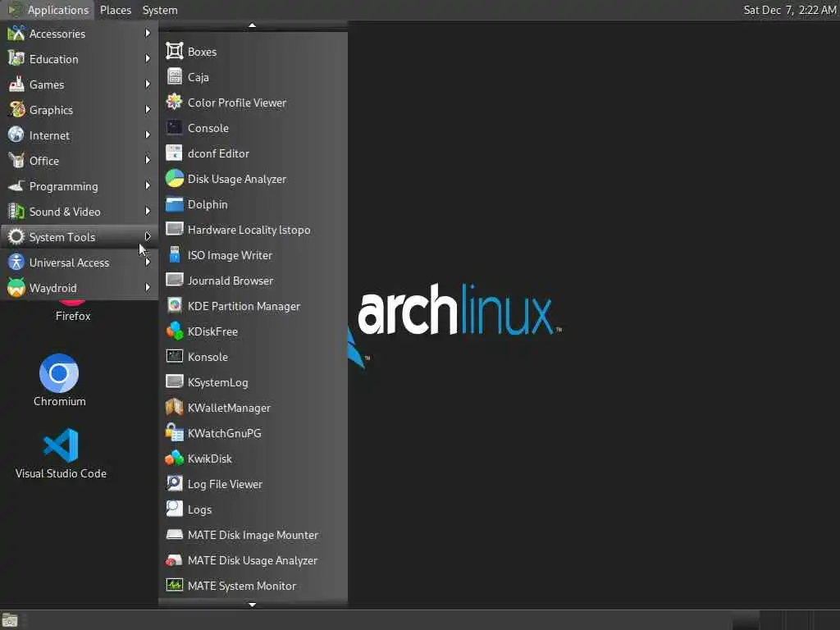Click the 'Log File Viewer' label
Viewport: 840px width, 630px height.
click(x=225, y=484)
